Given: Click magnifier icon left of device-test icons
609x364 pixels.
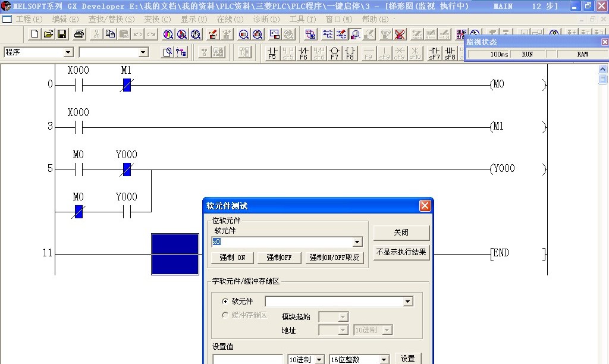Looking at the screenshot, I should 243,34.
